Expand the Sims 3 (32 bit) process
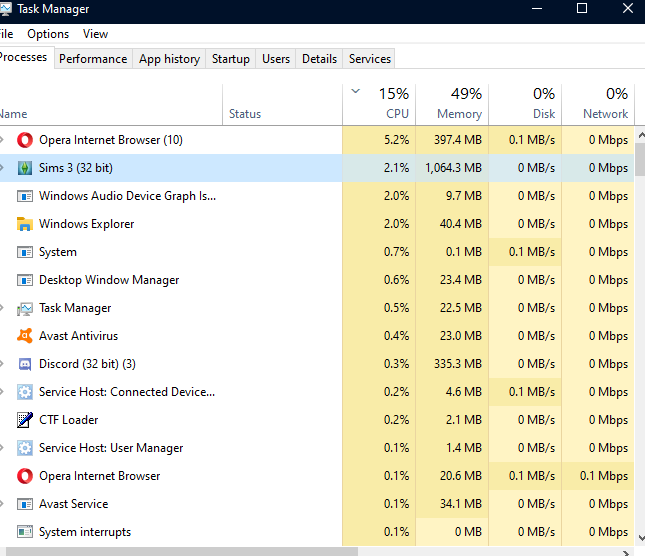 2,168
